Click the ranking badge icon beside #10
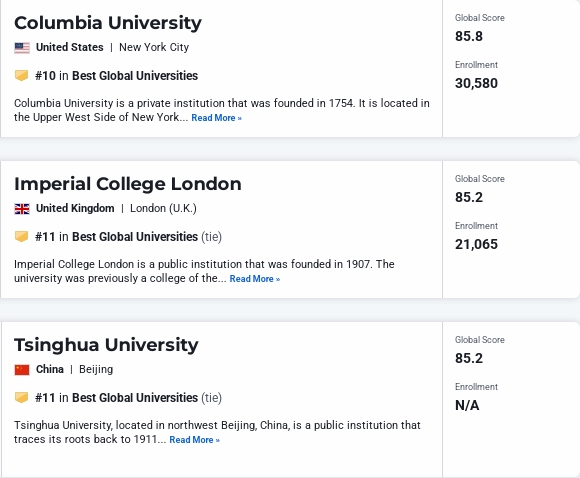The image size is (580, 478). pos(21,75)
